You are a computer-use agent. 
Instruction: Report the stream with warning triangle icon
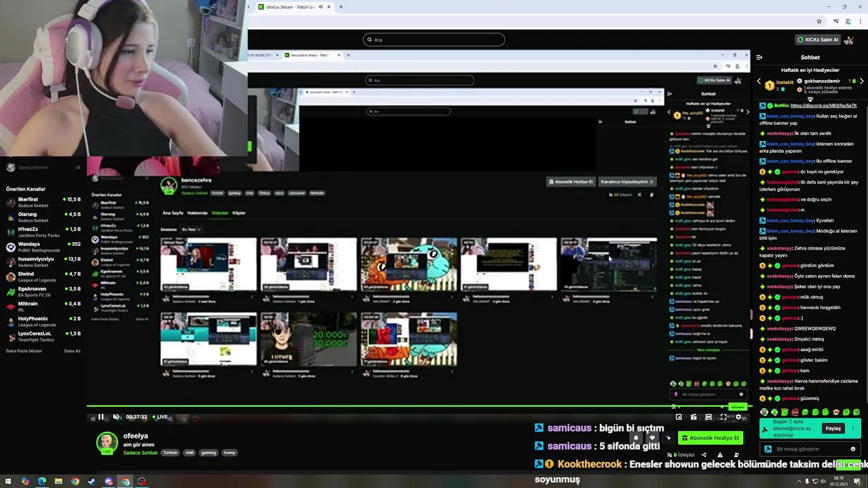coord(719,455)
